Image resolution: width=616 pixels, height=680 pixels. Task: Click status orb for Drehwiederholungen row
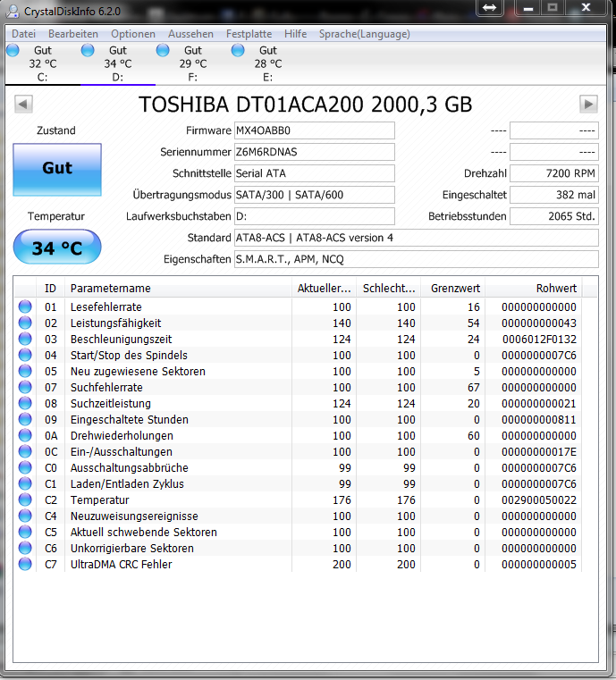(25, 435)
